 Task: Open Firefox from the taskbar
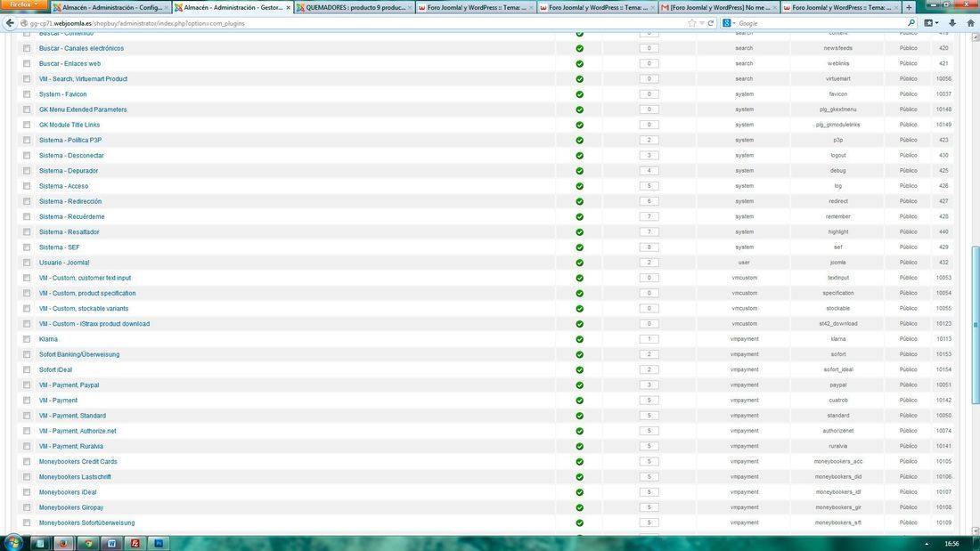[x=63, y=544]
